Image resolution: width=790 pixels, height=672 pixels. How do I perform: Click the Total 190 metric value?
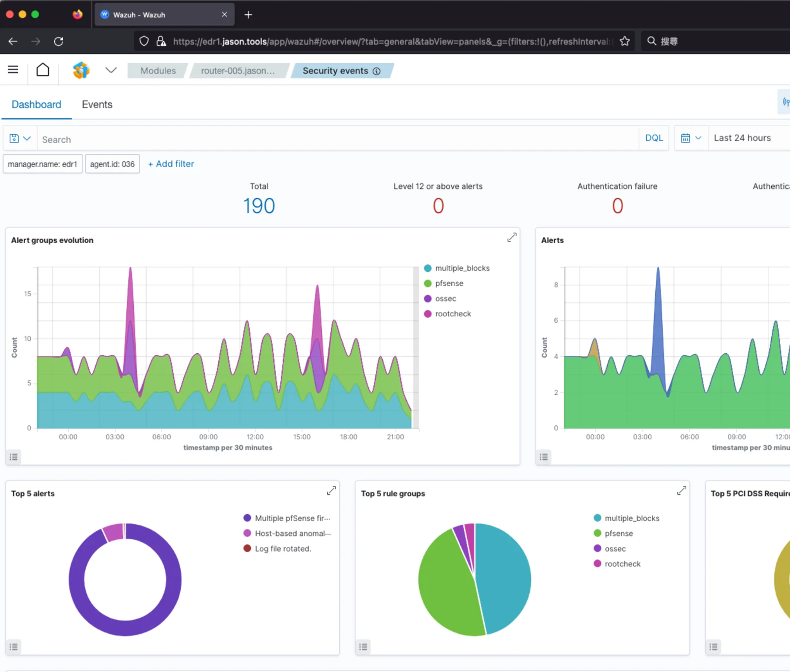click(259, 206)
